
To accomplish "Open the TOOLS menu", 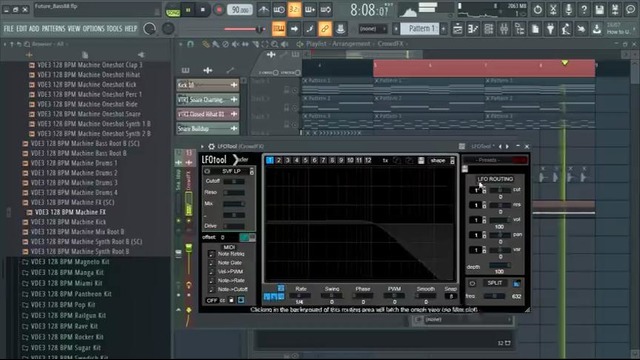I will [x=114, y=29].
